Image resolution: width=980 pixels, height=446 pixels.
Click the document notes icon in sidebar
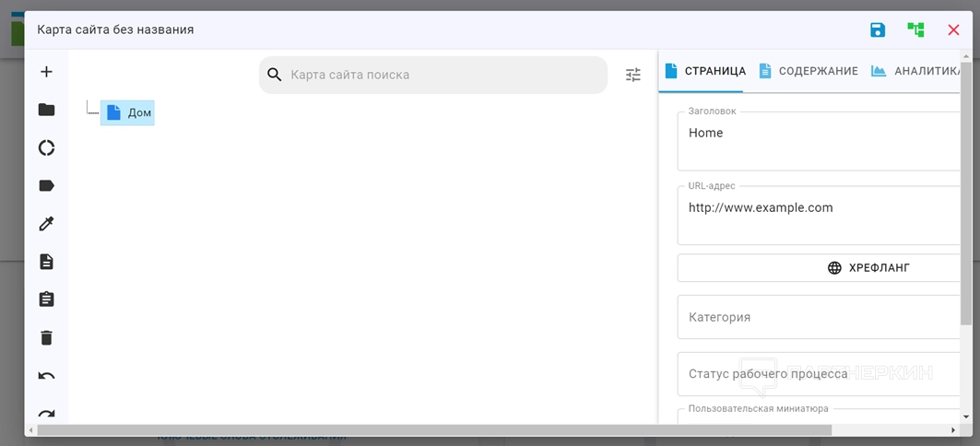(46, 262)
